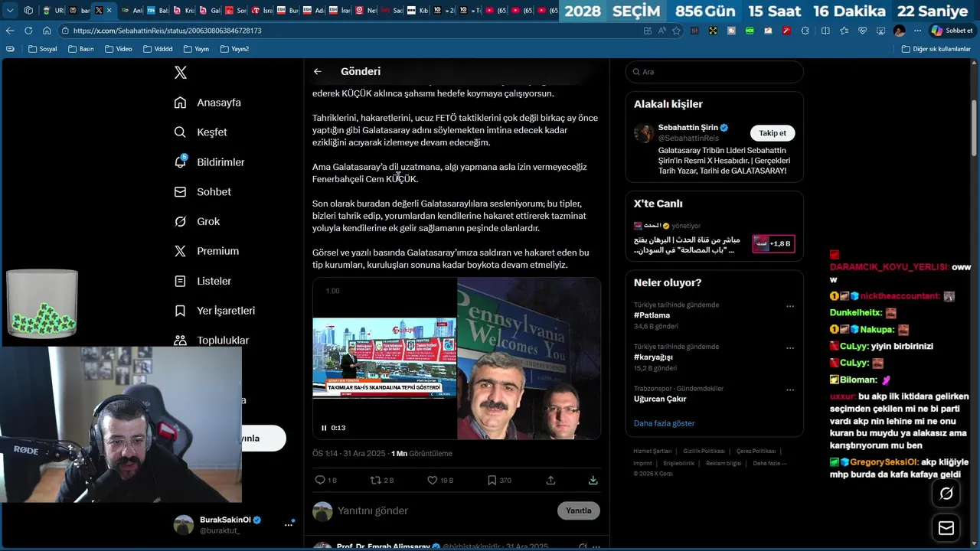Screen dimensions: 980x551
Task: Open the Sohbet et Copilot button
Action: tap(952, 31)
